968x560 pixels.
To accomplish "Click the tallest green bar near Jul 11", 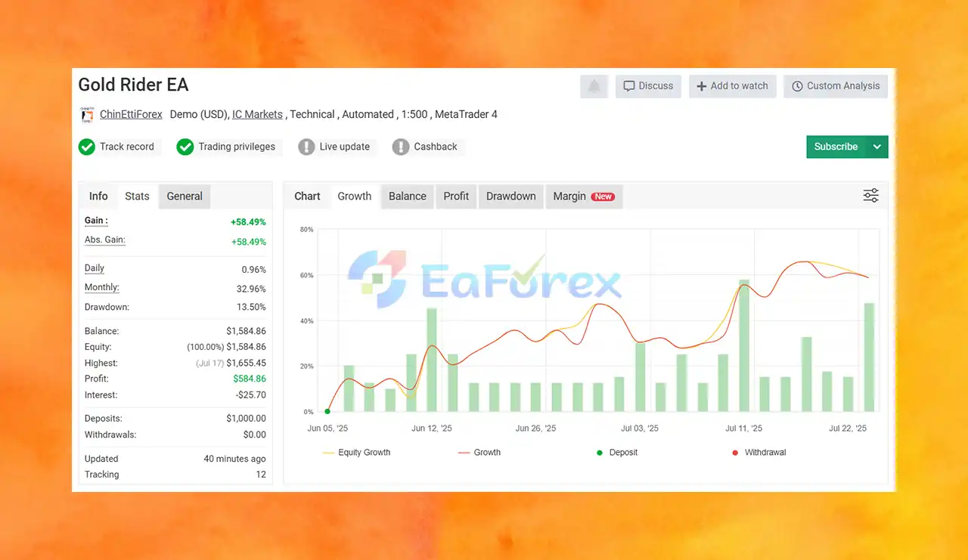I will 744,345.
